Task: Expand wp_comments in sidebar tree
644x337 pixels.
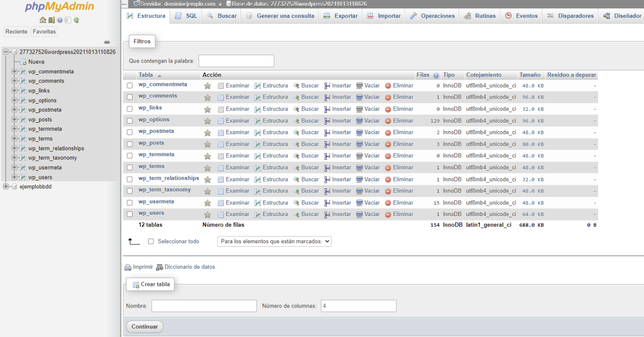Action: pyautogui.click(x=14, y=81)
